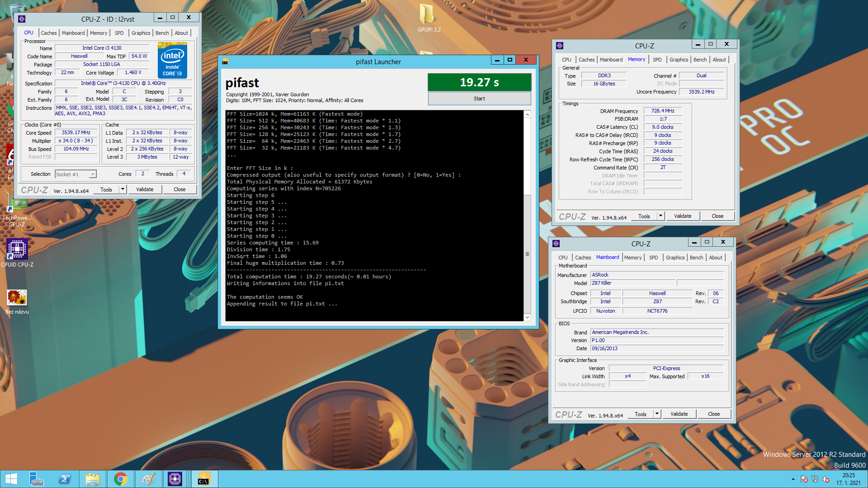Image resolution: width=868 pixels, height=488 pixels.
Task: Open Google Chrome from the taskbar
Action: tap(120, 479)
